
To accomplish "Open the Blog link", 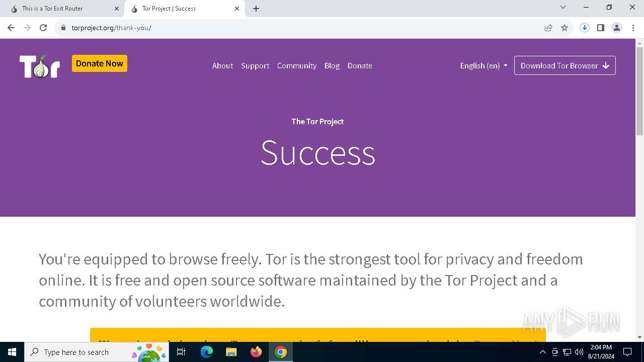I will click(332, 65).
